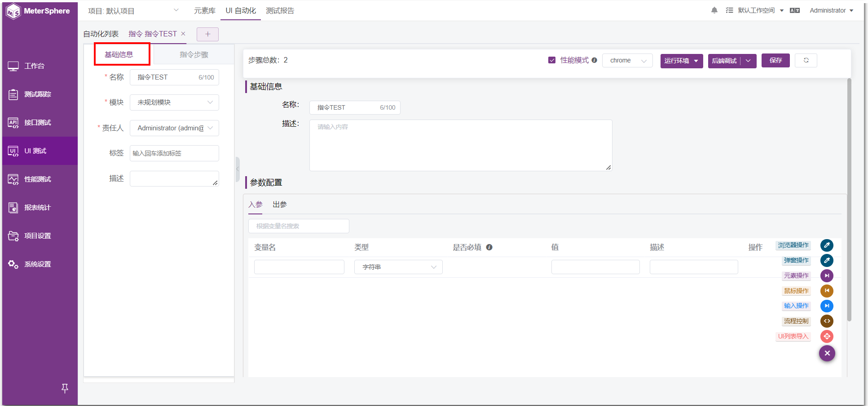Viewport: 868px width, 409px height.
Task: Click the 保存 button
Action: click(x=775, y=60)
